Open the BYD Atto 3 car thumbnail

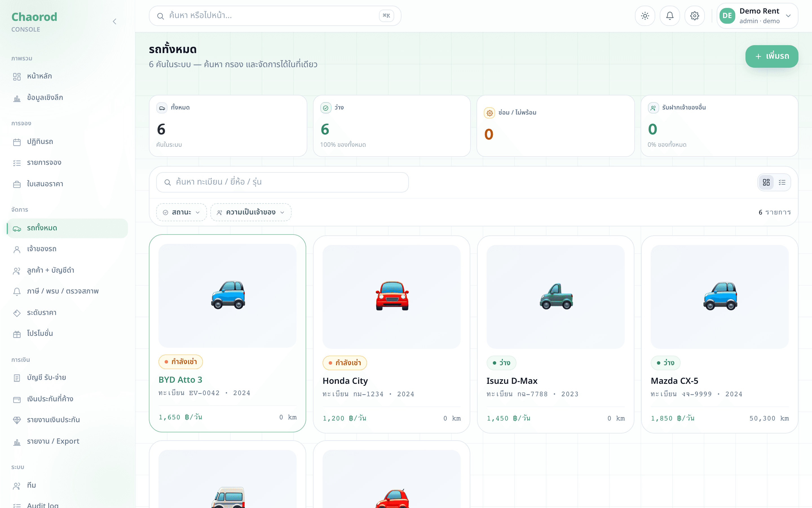pyautogui.click(x=228, y=296)
